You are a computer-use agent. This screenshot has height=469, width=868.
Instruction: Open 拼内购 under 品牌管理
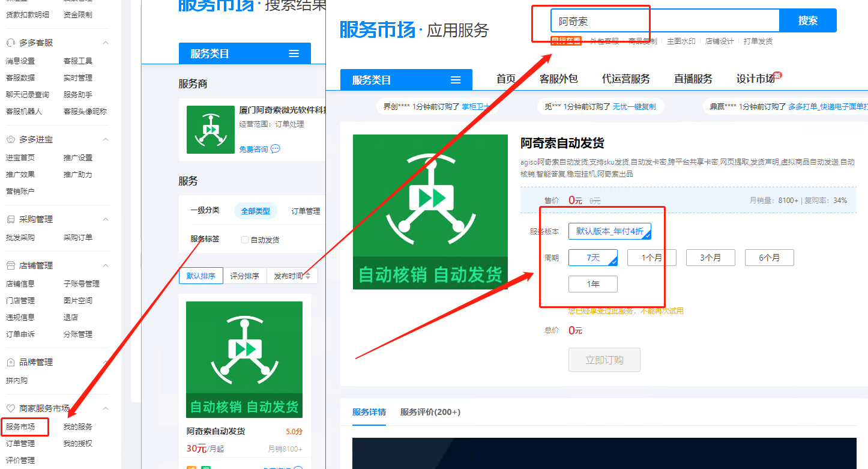(x=17, y=381)
